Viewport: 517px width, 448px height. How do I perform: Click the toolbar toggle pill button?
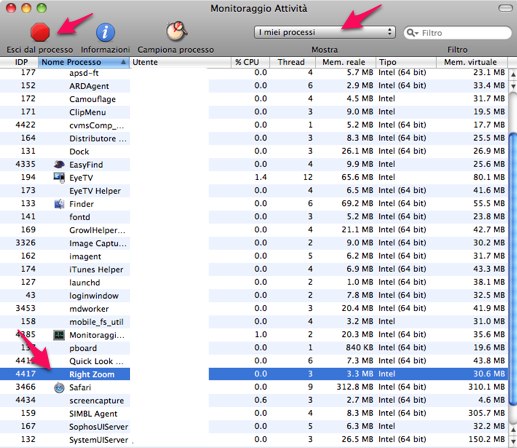coord(505,8)
